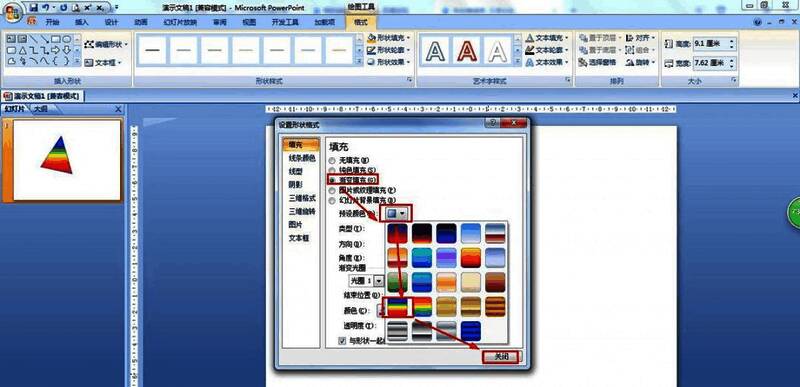The height and width of the screenshot is (387, 800).
Task: Select Shadow (阴影) in dialog sidebar
Action: point(295,185)
